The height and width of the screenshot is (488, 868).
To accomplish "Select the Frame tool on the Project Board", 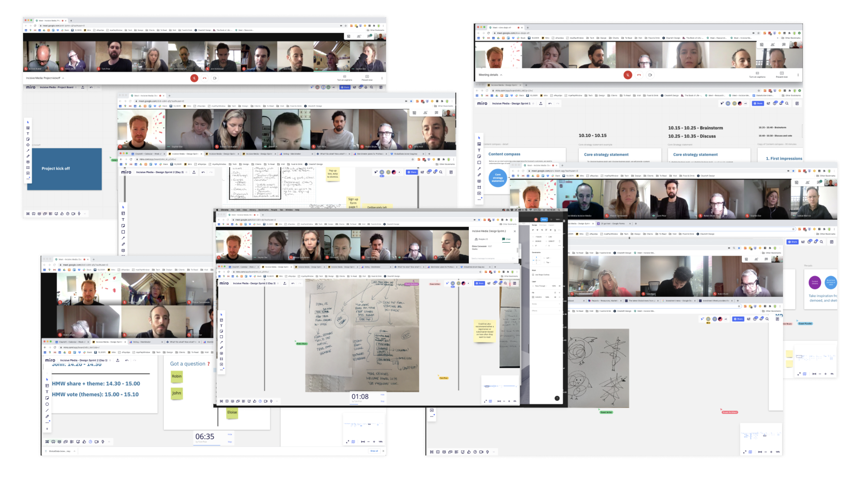I will 28,167.
